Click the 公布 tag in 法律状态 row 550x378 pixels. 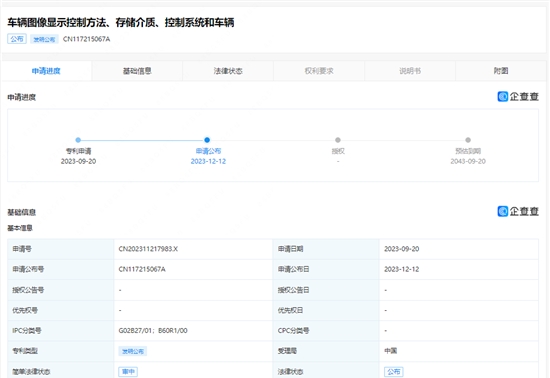(x=394, y=371)
